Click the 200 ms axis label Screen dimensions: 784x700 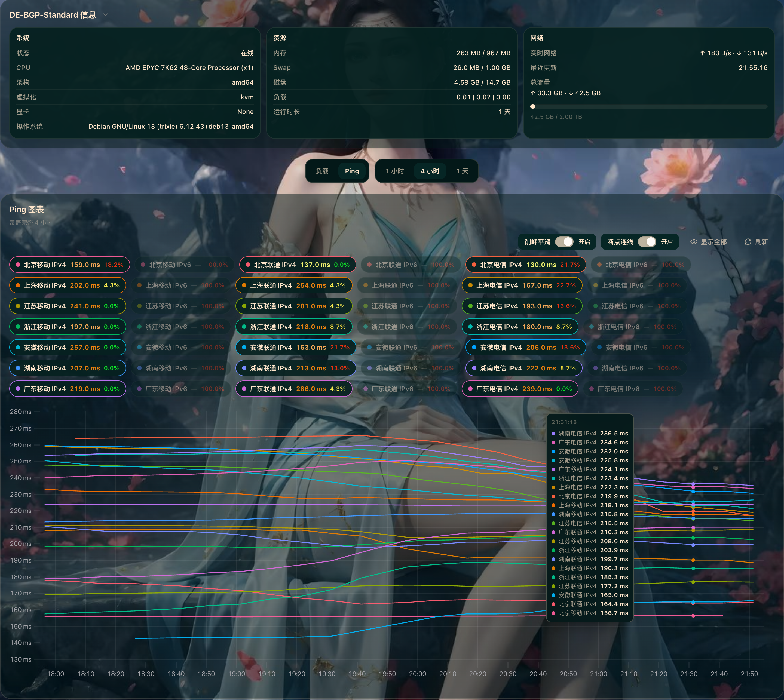(x=21, y=544)
